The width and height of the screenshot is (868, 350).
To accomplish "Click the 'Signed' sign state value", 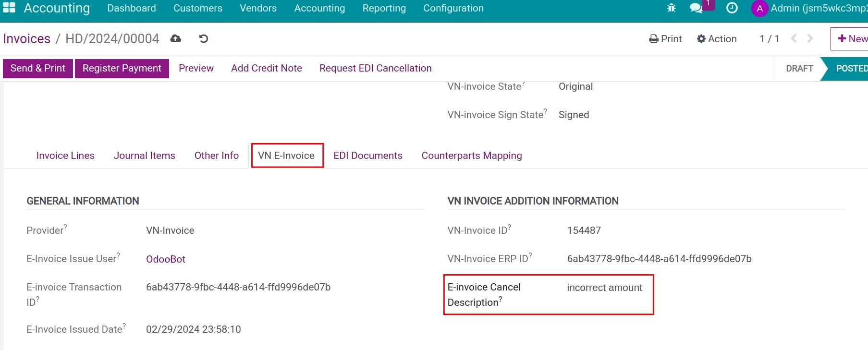I will [x=574, y=115].
